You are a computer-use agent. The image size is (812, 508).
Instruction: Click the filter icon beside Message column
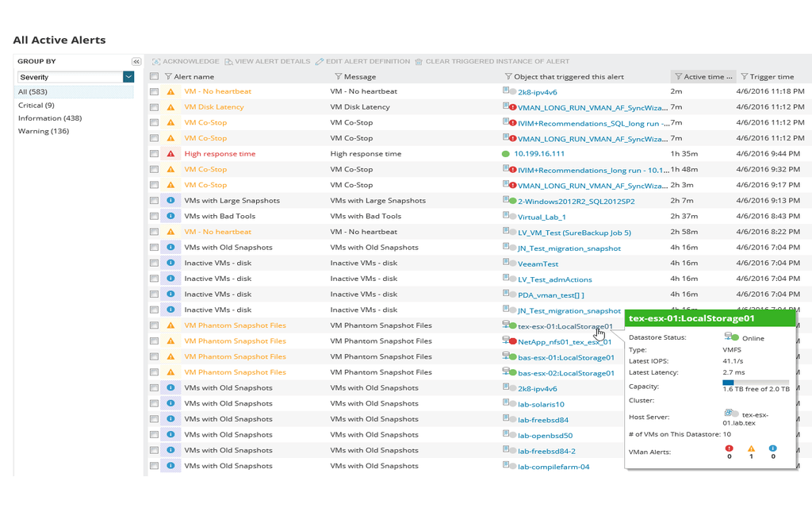pos(339,77)
